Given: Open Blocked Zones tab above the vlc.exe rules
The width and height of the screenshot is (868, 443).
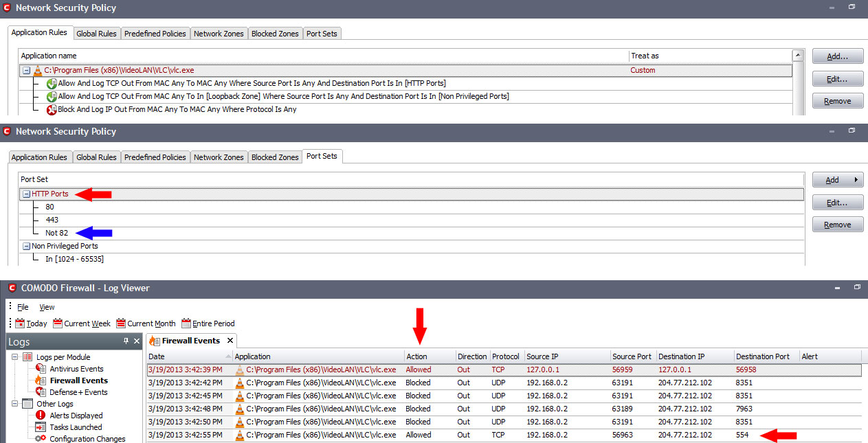Looking at the screenshot, I should [275, 34].
